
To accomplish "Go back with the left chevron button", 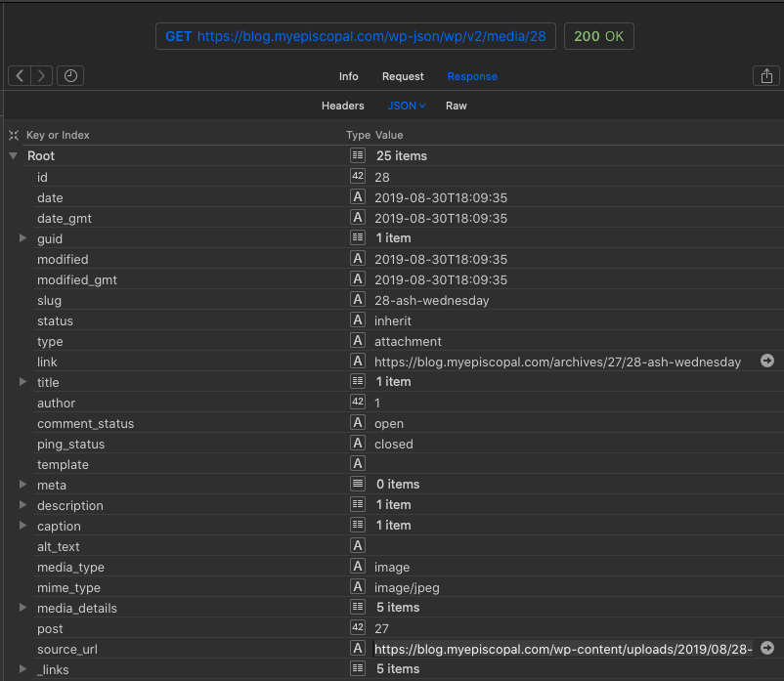I will 20,76.
